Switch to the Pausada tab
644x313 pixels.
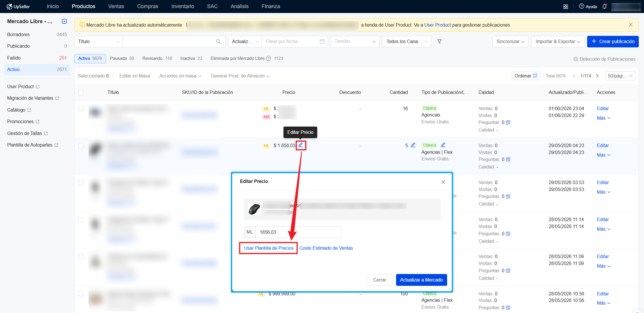(122, 58)
